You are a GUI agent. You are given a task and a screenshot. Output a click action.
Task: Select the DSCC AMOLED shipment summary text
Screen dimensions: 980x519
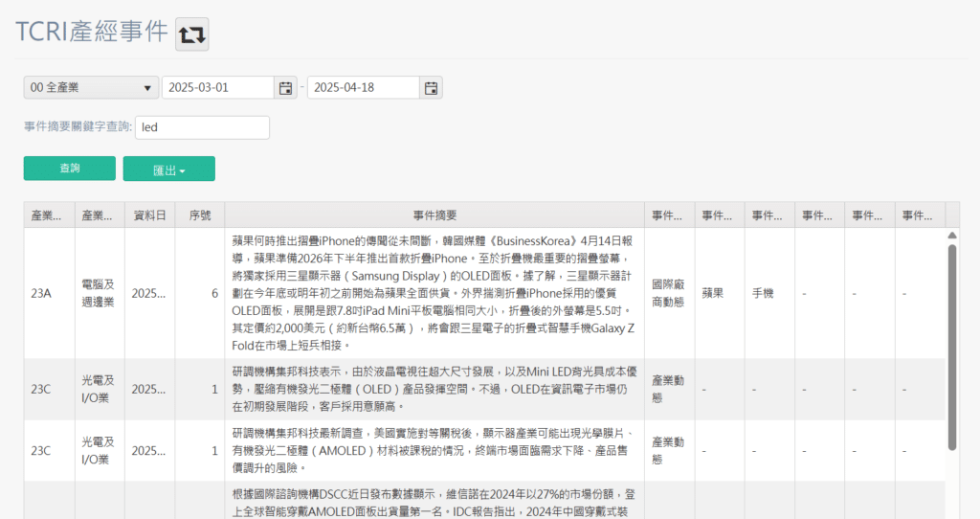tap(434, 502)
